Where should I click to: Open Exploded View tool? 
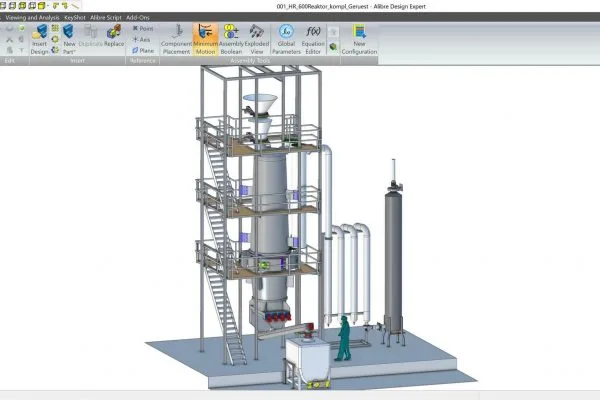click(257, 39)
